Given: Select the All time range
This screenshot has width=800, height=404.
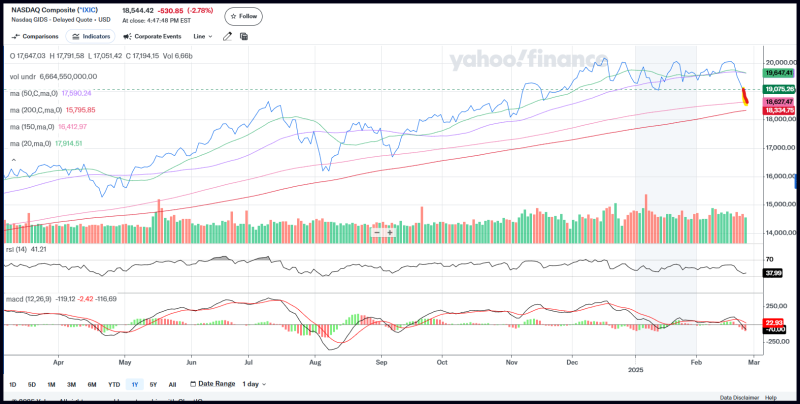Looking at the screenshot, I should pyautogui.click(x=172, y=385).
